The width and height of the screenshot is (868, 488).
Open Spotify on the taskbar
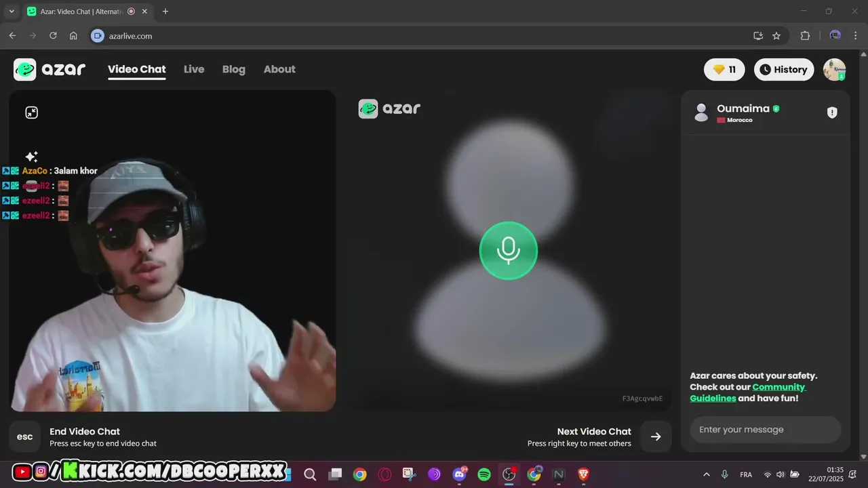484,474
